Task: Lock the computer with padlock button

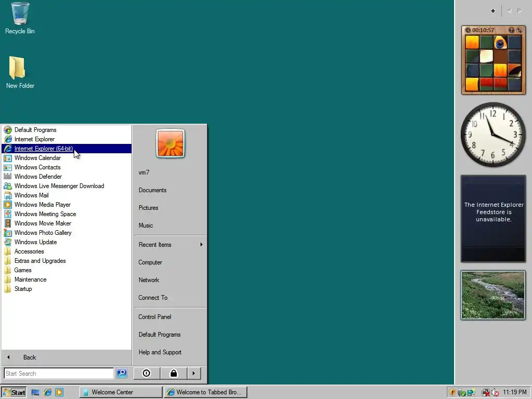Action: pyautogui.click(x=174, y=373)
